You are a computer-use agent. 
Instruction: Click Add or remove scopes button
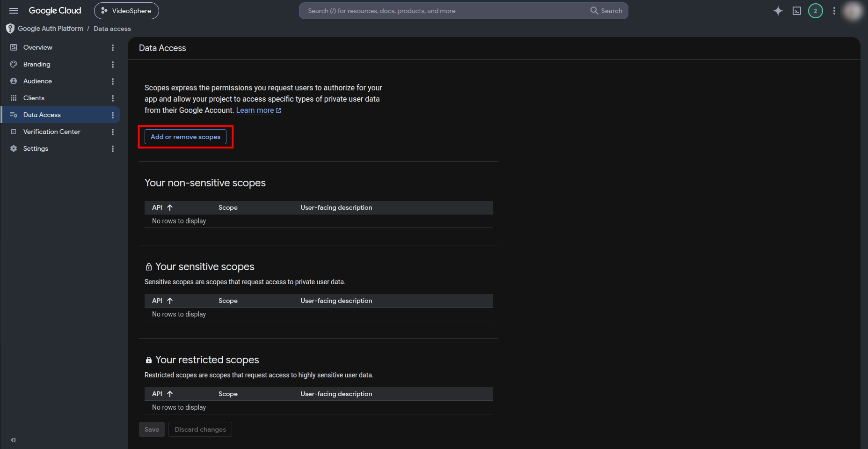tap(185, 137)
